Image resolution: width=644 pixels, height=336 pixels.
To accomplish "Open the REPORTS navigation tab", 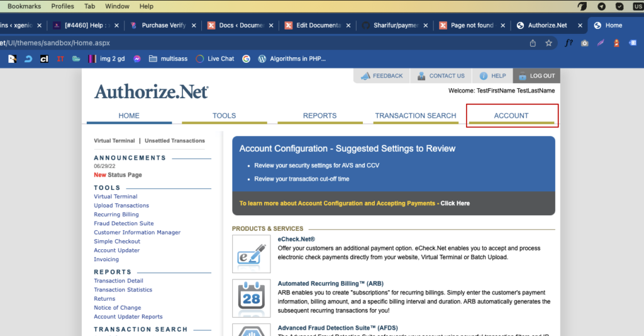I will (x=320, y=116).
